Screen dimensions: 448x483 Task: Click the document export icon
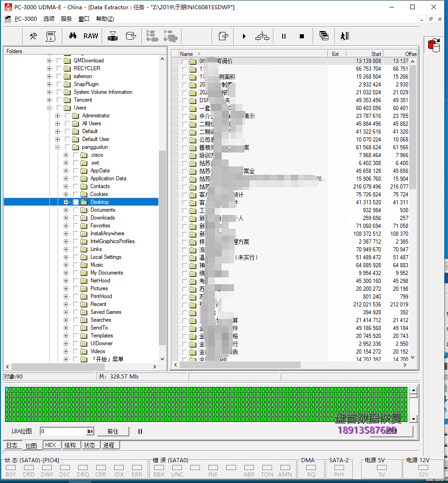click(x=223, y=36)
